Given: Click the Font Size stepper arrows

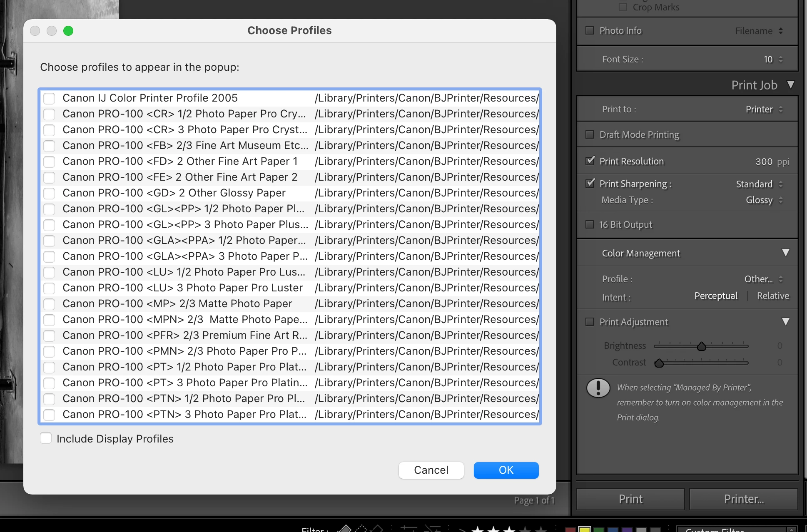Looking at the screenshot, I should 781,60.
